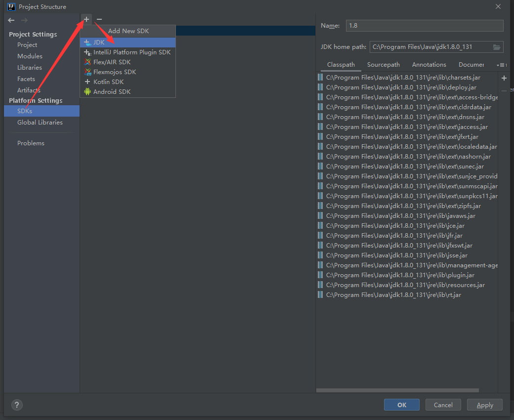Close the Project Structure dialog
Screen dimensions: 514x420
click(x=498, y=6)
